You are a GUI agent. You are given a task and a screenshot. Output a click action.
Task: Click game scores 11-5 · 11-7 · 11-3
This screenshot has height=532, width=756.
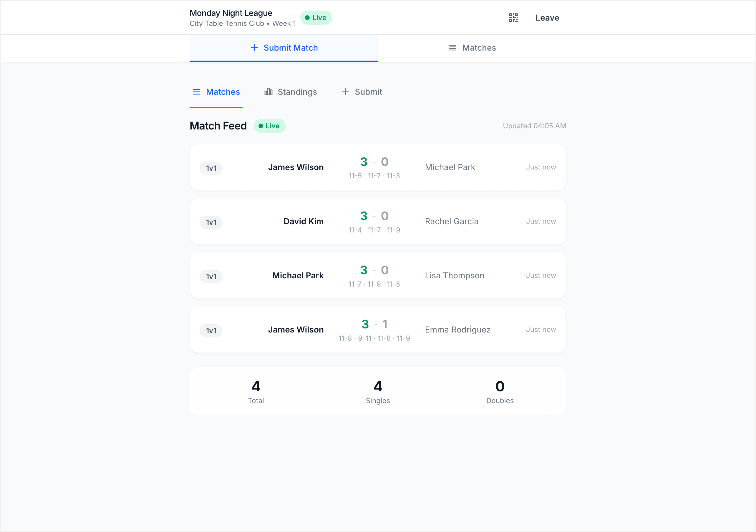tap(374, 176)
